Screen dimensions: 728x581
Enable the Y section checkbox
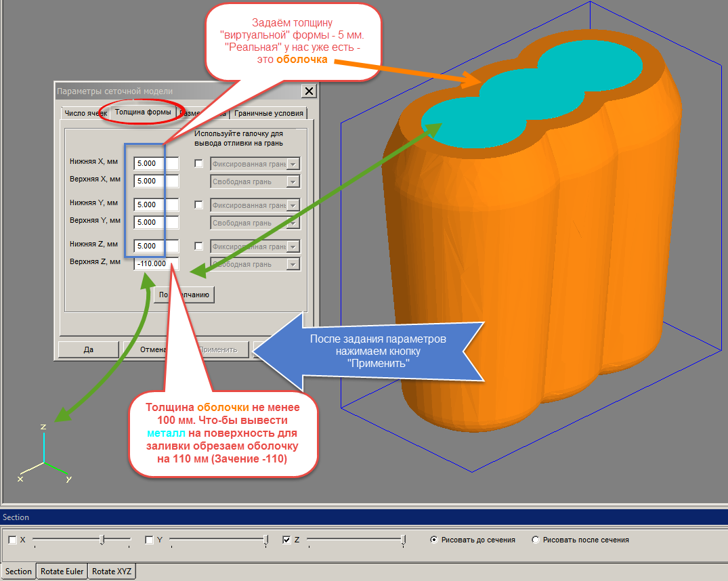[x=149, y=540]
